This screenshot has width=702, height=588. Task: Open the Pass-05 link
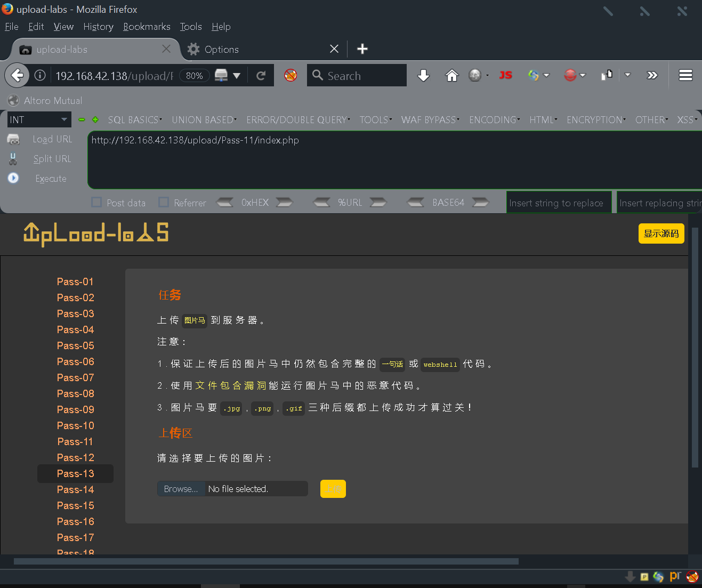coord(75,345)
